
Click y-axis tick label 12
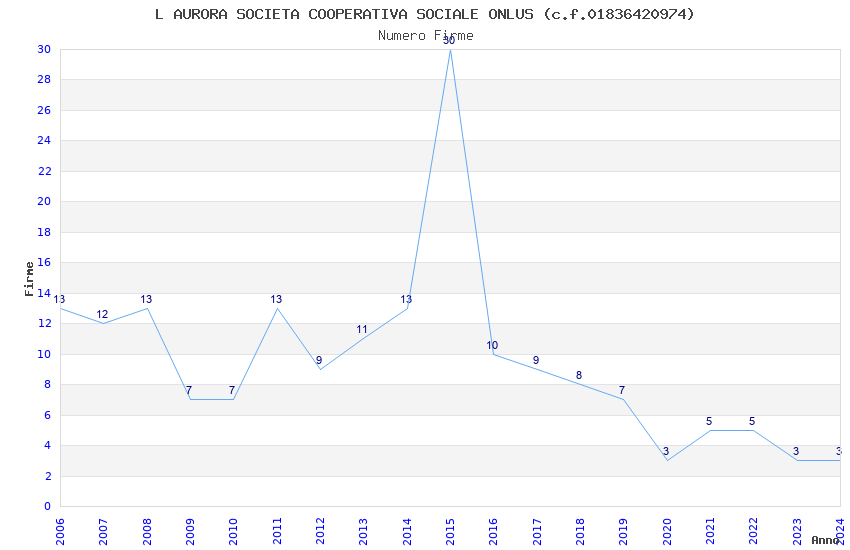tap(44, 323)
